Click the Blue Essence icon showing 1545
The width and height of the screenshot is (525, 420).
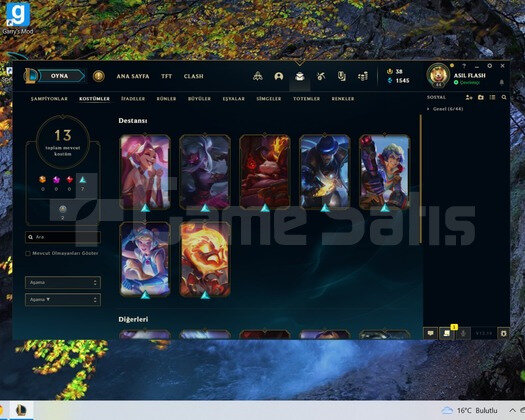389,81
